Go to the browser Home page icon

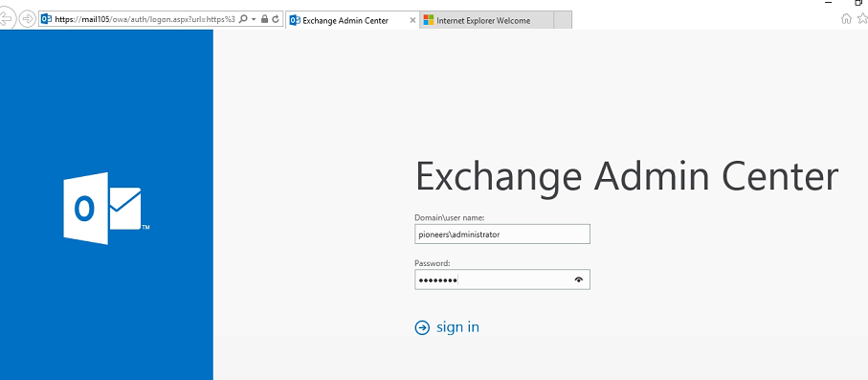pyautogui.click(x=846, y=19)
